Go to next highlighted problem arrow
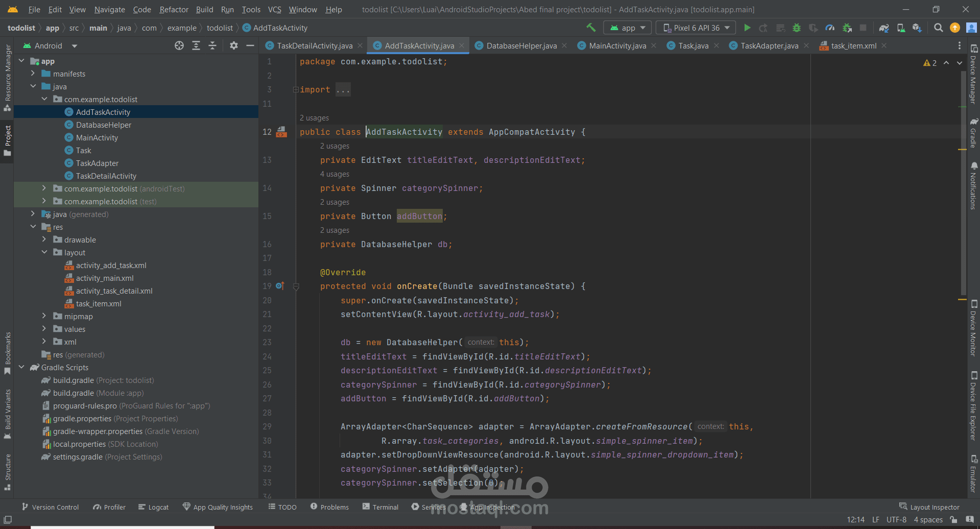980x529 pixels. point(960,63)
